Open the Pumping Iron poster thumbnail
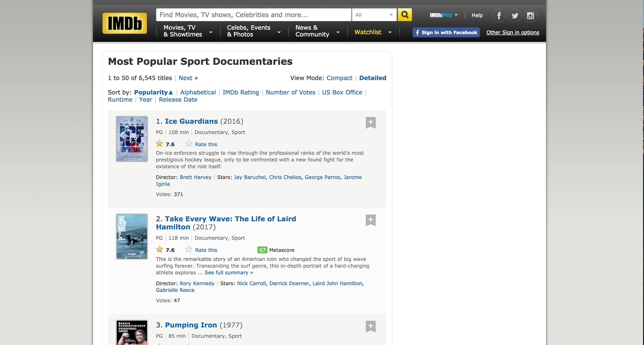644x345 pixels. 132,333
